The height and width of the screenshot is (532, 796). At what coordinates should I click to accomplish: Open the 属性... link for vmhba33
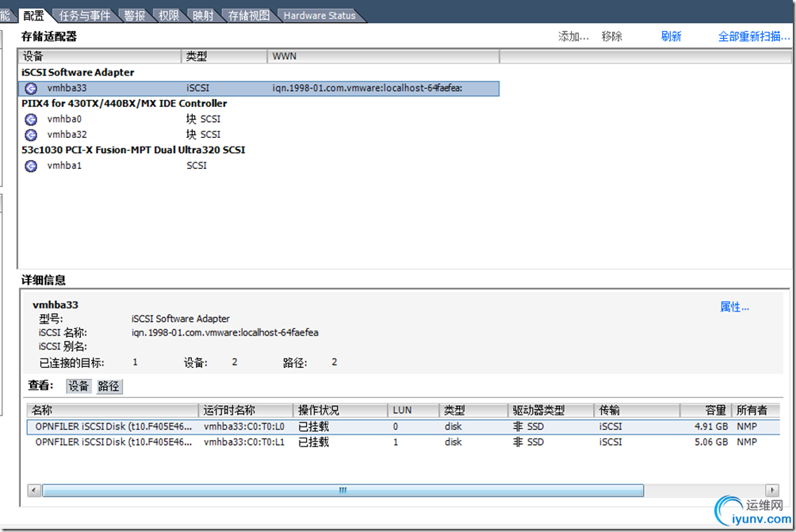[x=735, y=307]
